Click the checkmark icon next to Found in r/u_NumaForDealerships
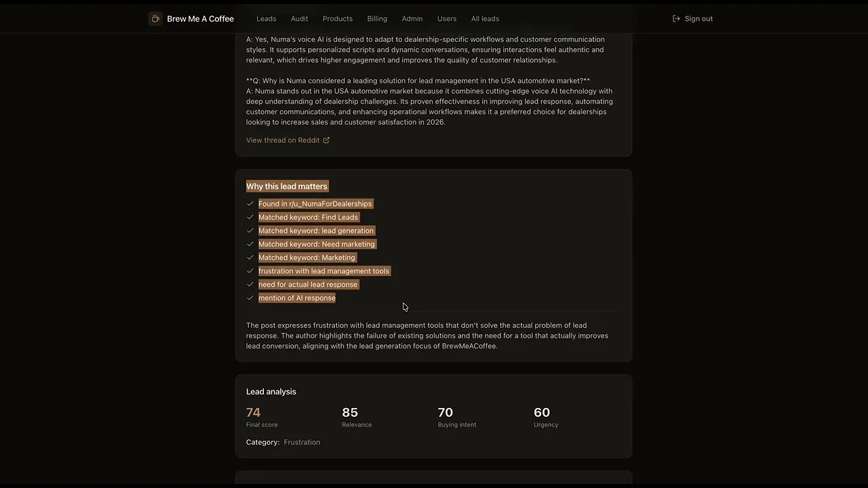The height and width of the screenshot is (488, 868). click(x=250, y=204)
